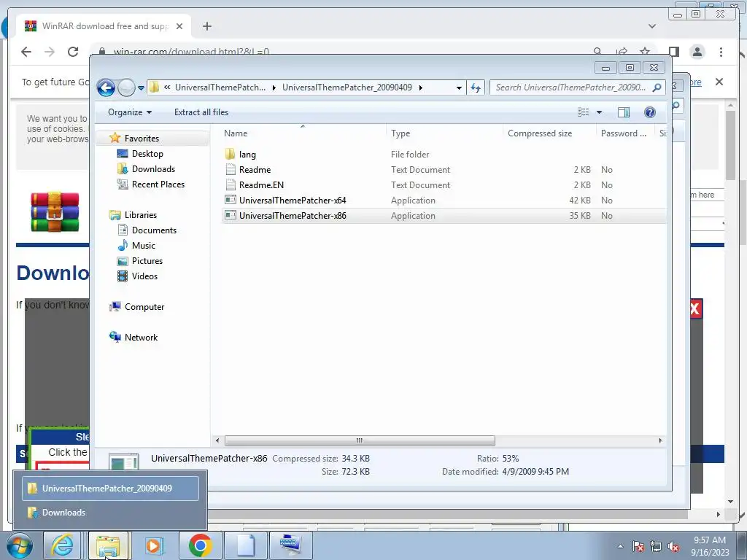Open the Windows Start button
The height and width of the screenshot is (560, 747).
coord(19,545)
